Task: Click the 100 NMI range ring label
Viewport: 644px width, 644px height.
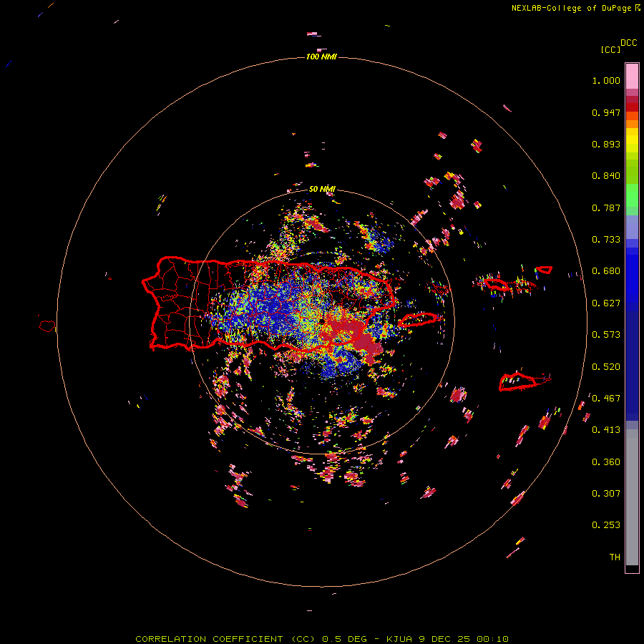Action: (321, 57)
